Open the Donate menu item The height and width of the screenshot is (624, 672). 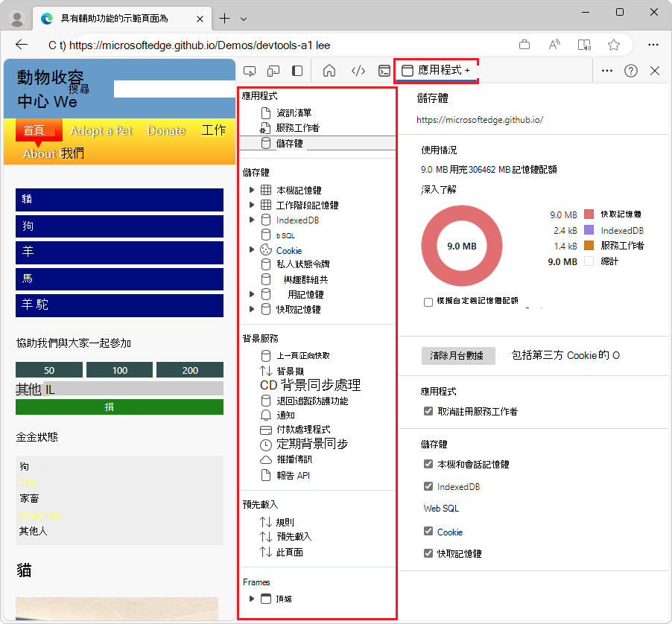[x=165, y=130]
